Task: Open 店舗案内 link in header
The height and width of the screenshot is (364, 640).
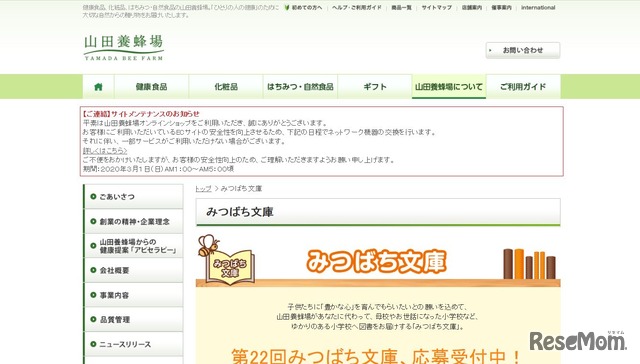Action: (x=472, y=7)
